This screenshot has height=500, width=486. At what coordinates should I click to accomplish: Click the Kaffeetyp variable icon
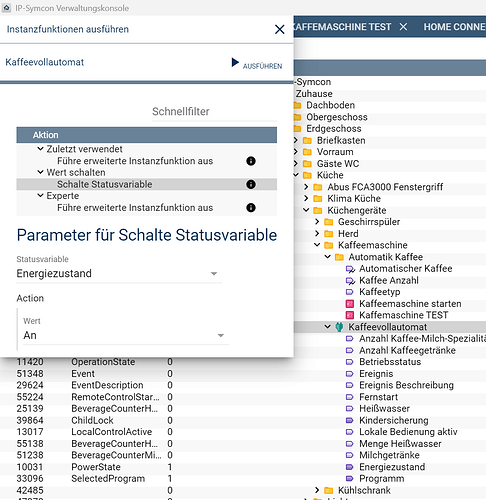[x=349, y=292]
